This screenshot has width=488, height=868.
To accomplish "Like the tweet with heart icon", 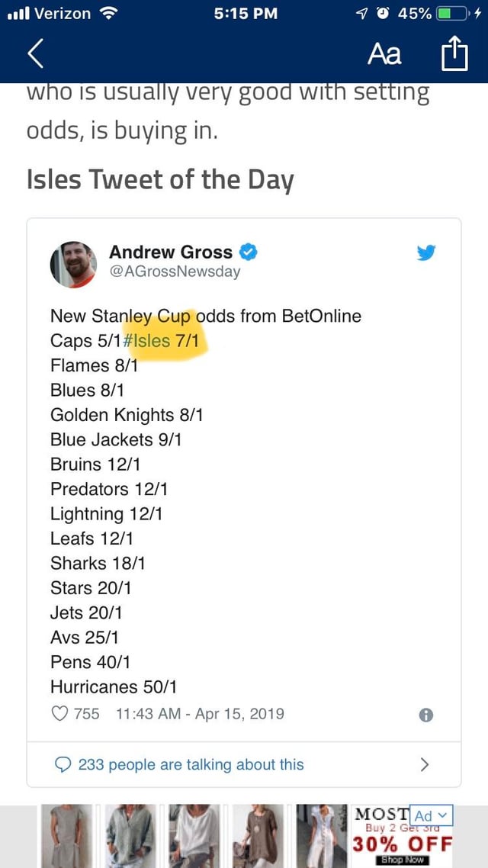I will (x=59, y=714).
